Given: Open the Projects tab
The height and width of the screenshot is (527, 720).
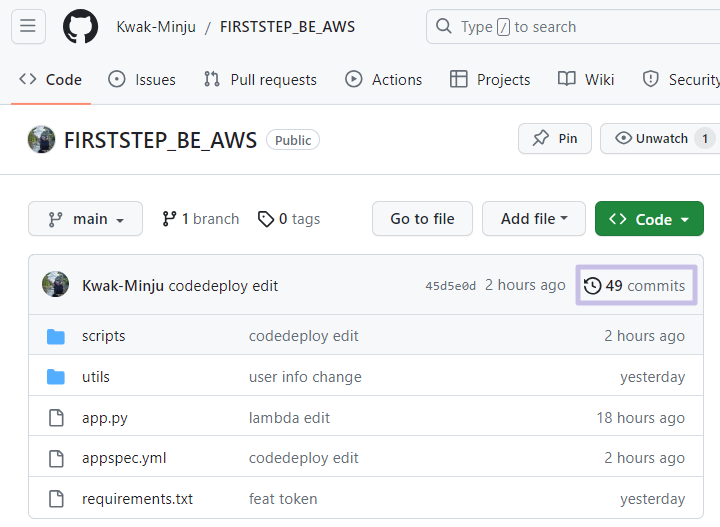Looking at the screenshot, I should click(490, 79).
